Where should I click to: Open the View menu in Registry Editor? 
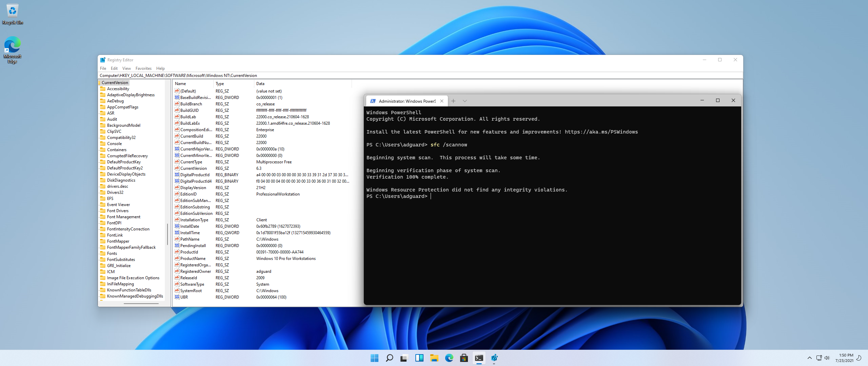point(126,68)
